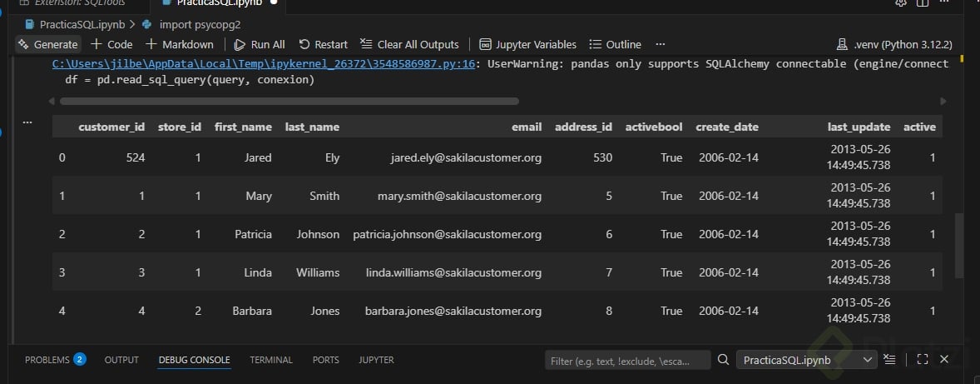Open the ipykernel temp file path link
This screenshot has width=980, height=384.
pyautogui.click(x=263, y=64)
